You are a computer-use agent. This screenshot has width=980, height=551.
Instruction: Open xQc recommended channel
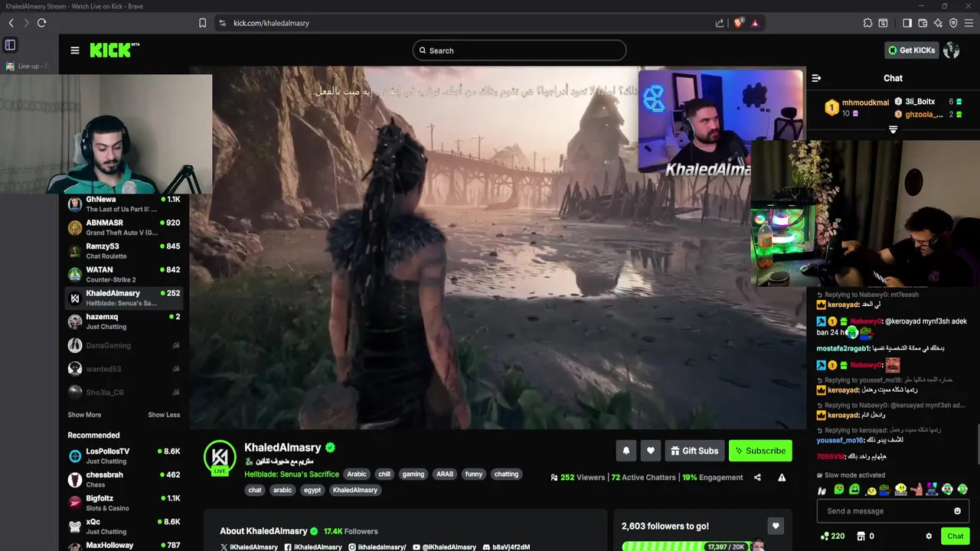[x=124, y=527]
